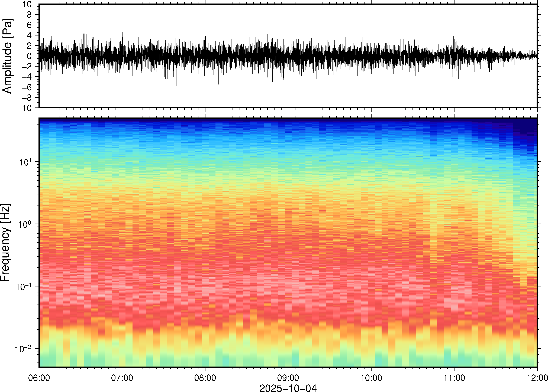Image resolution: width=548 pixels, height=392 pixels.
Task: Click the amplitude tick label −6
Action: click(27, 87)
